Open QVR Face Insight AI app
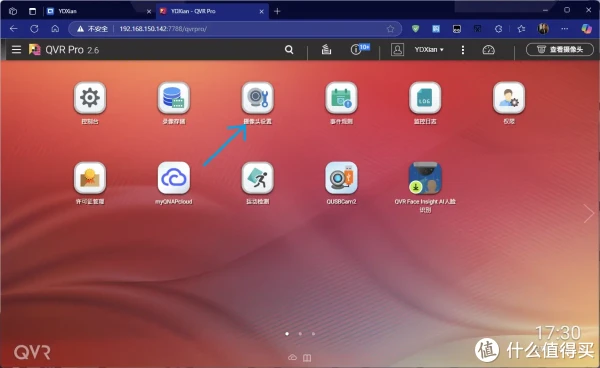600x368 pixels. [425, 178]
